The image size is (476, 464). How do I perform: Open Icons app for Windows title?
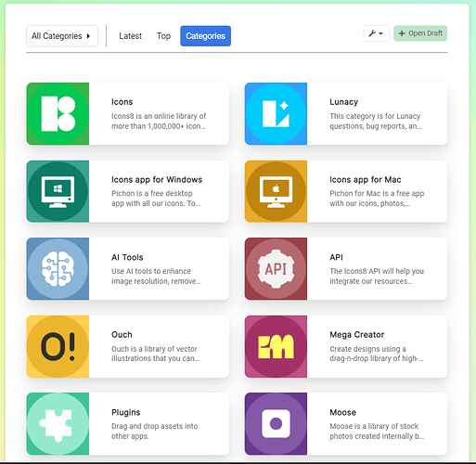(157, 180)
